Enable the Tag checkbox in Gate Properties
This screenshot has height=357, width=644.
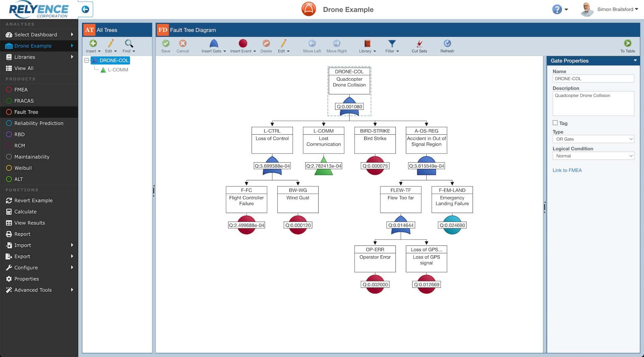coord(555,123)
